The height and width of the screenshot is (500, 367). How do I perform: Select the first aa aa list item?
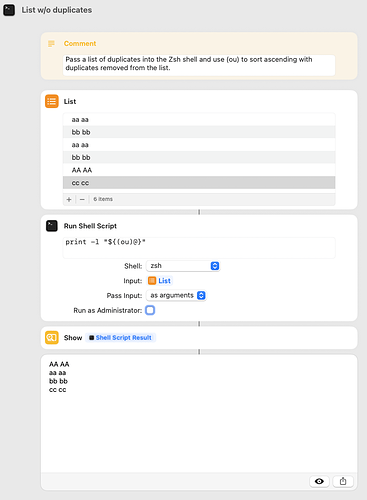coord(199,119)
